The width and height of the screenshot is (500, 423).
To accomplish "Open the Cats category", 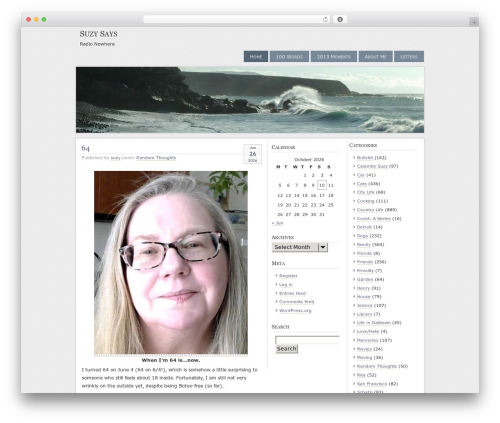I will (x=362, y=184).
